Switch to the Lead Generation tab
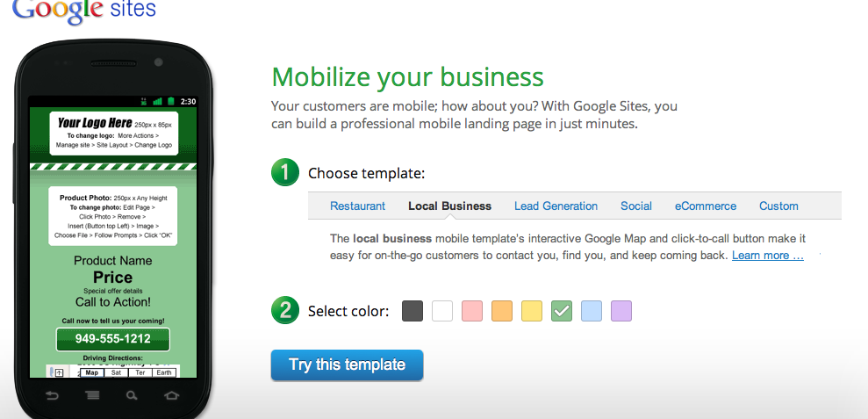The image size is (868, 419). click(556, 206)
